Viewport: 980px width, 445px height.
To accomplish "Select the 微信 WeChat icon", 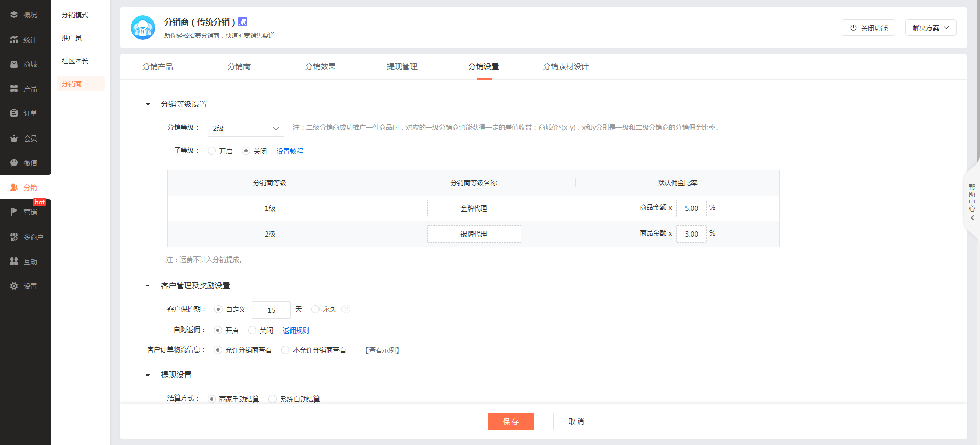I will pyautogui.click(x=14, y=163).
